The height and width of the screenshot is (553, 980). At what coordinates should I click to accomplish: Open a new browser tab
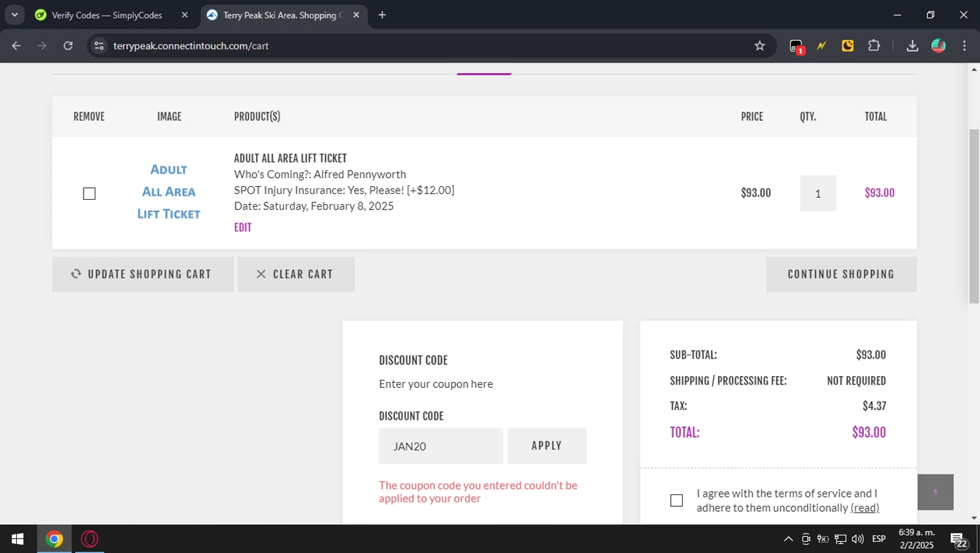[382, 15]
